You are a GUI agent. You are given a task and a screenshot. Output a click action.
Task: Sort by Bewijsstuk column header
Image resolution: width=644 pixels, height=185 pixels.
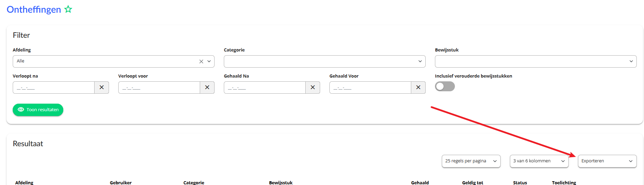281,183
